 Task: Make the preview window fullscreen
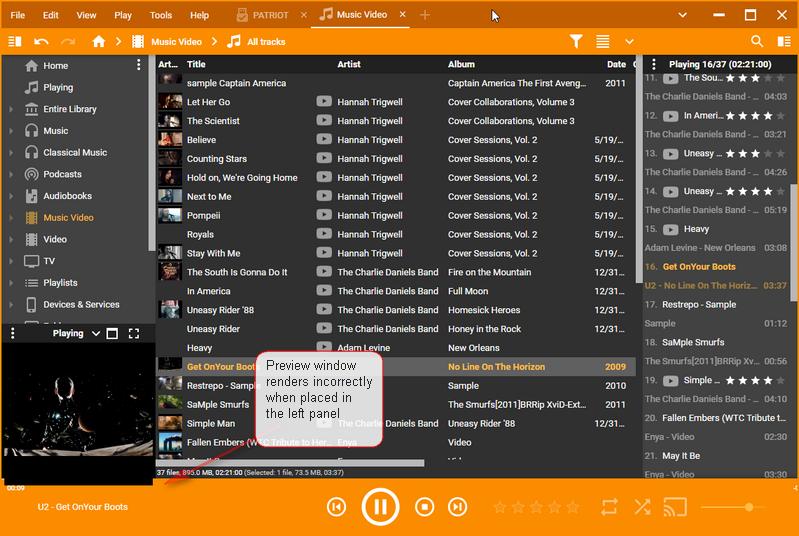(134, 334)
